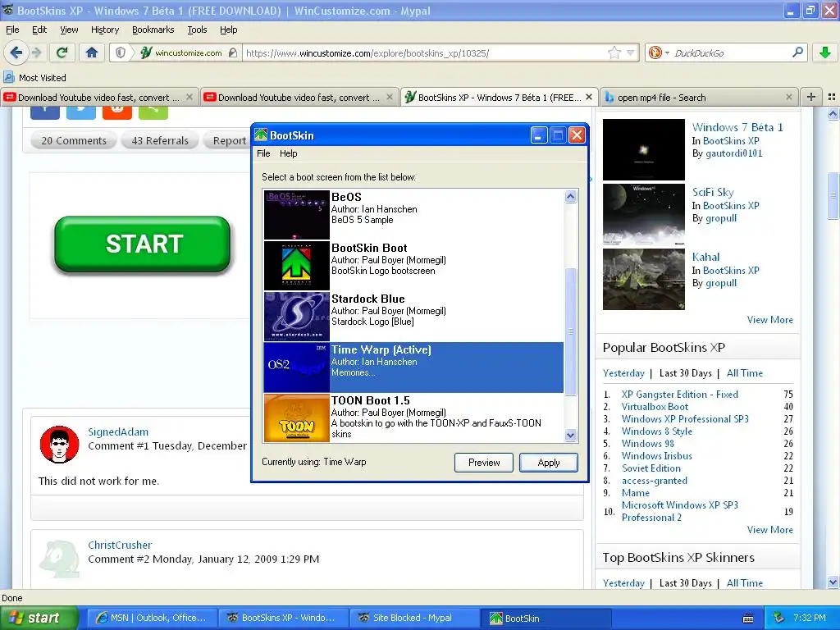Select the Time Warp OS2 thumbnail

pyautogui.click(x=297, y=367)
